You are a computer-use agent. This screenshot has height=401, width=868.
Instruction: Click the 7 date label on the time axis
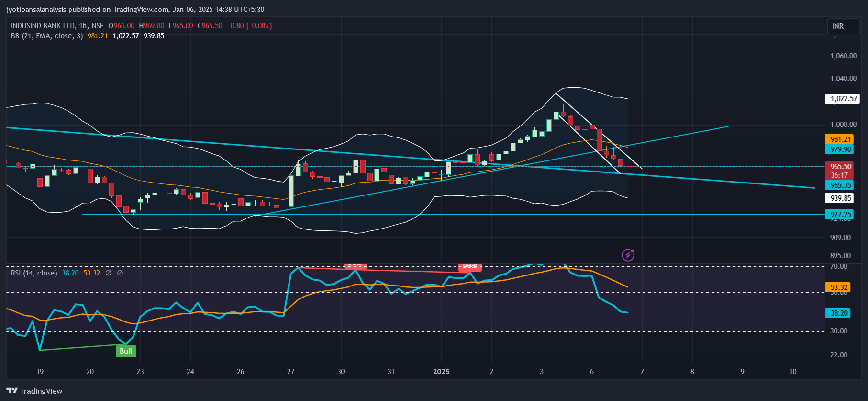coord(642,372)
